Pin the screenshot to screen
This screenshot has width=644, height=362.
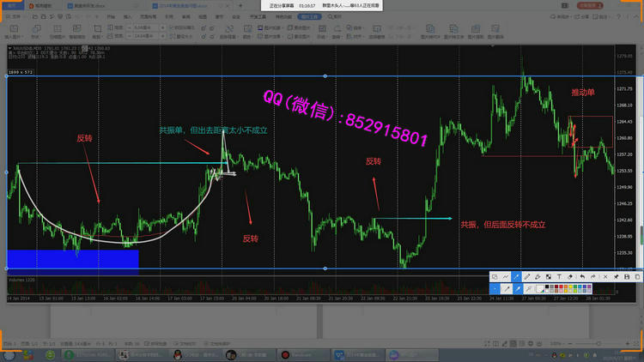click(616, 276)
